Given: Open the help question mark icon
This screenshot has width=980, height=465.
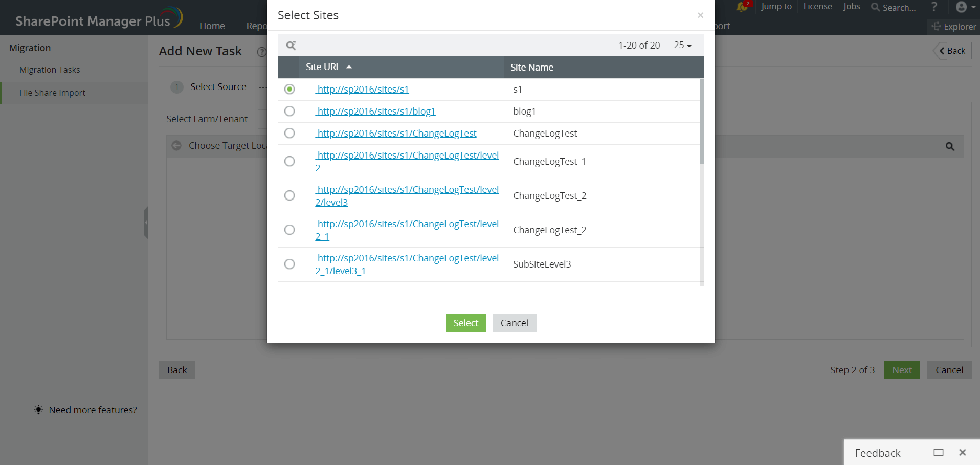Looking at the screenshot, I should coord(934,7).
